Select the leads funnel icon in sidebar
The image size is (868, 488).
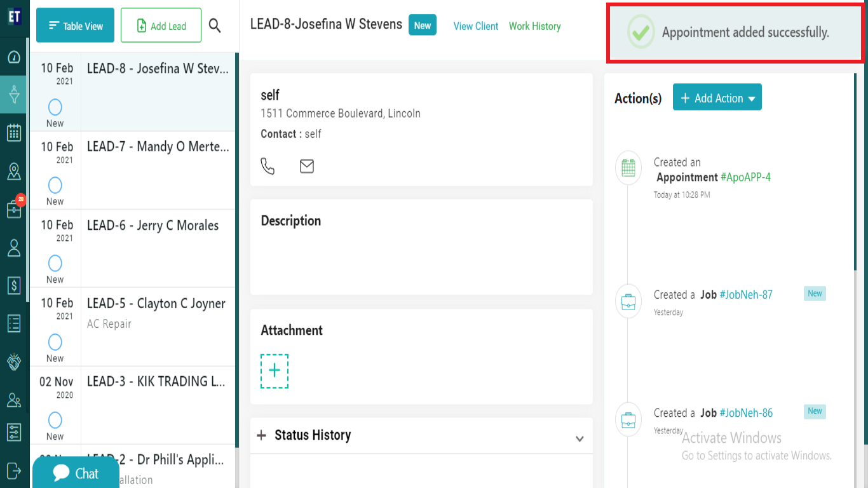[14, 95]
